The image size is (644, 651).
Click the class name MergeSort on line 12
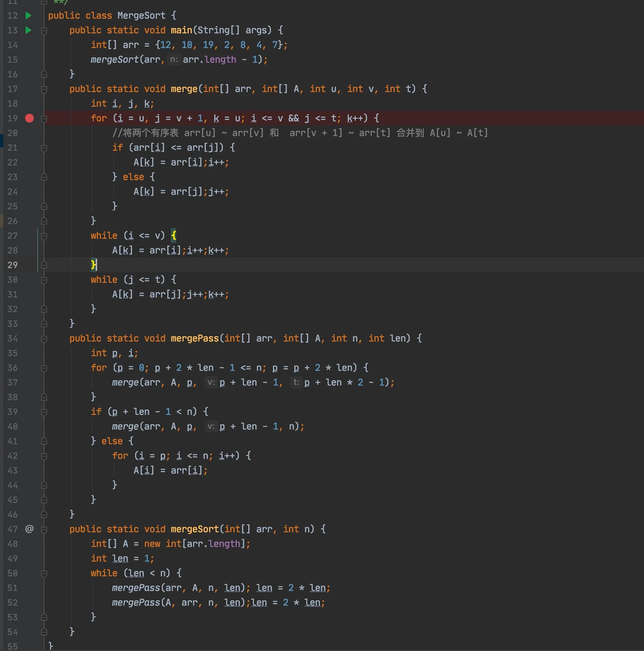(x=141, y=15)
